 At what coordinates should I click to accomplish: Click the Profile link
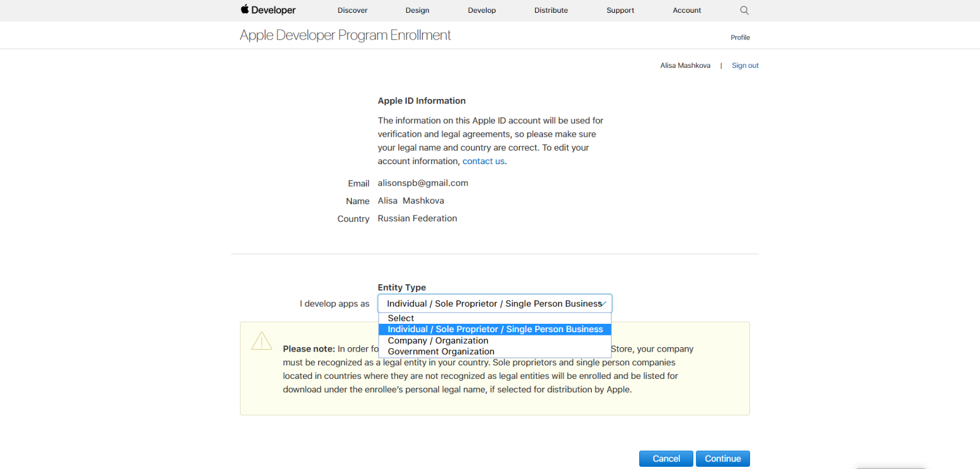(740, 37)
